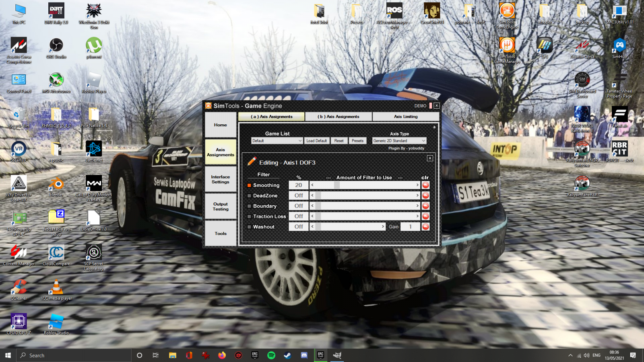Screen dimensions: 644x362
Task: Click the Load Default button
Action: (317, 141)
